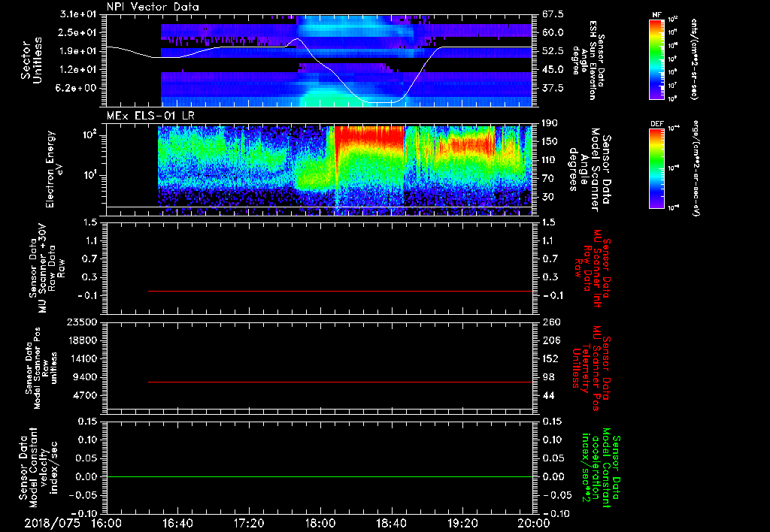
Task: Click the 4700 scanner position axis value
Action: [x=85, y=395]
